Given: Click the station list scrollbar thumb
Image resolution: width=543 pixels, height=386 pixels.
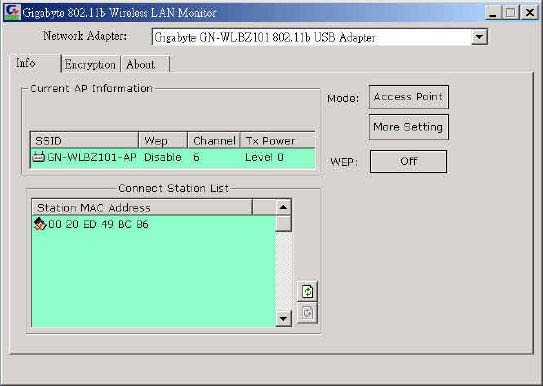Looking at the screenshot, I should pyautogui.click(x=283, y=223).
